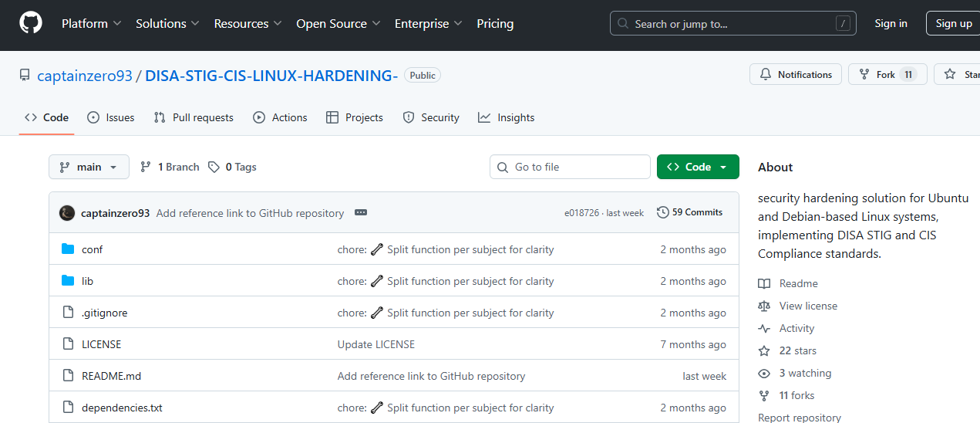Image resolution: width=980 pixels, height=423 pixels.
Task: Click the LICENSE file icon
Action: [68, 344]
